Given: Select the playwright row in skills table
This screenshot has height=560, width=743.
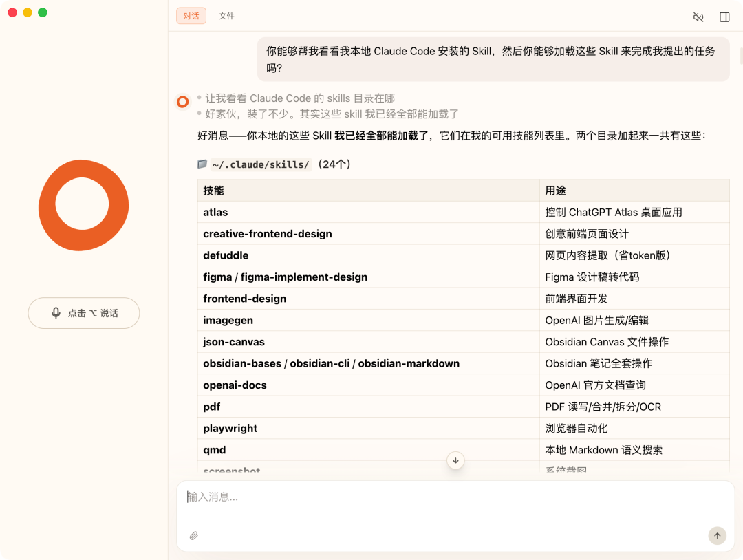Looking at the screenshot, I should (x=230, y=428).
